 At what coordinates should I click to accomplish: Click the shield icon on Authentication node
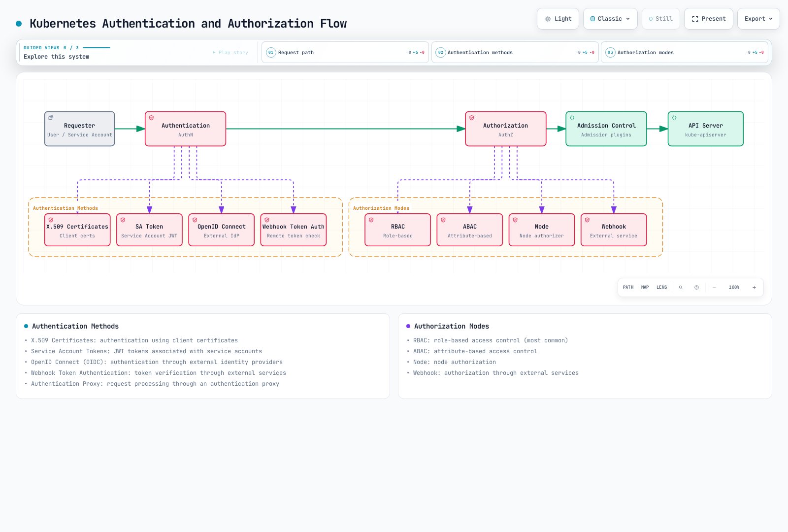click(152, 118)
